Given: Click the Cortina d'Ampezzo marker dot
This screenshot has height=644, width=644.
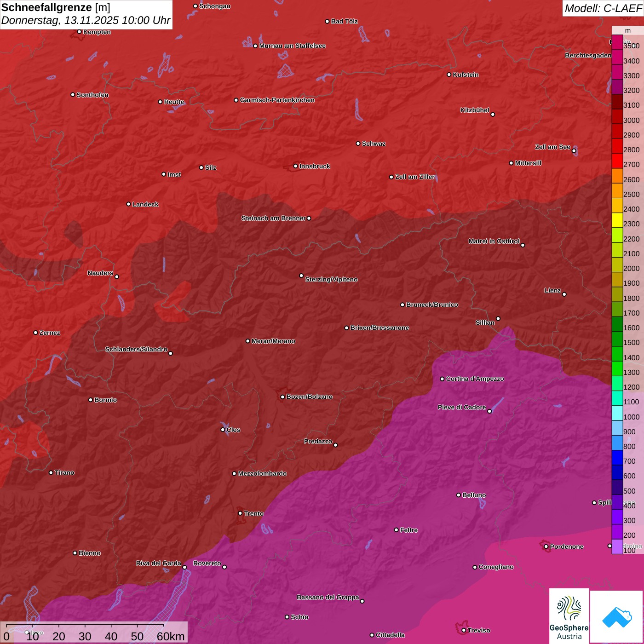Looking at the screenshot, I should [443, 379].
